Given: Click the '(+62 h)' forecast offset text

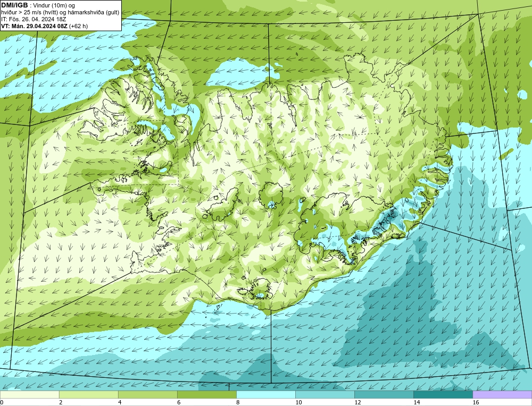Looking at the screenshot, I should [78, 26].
